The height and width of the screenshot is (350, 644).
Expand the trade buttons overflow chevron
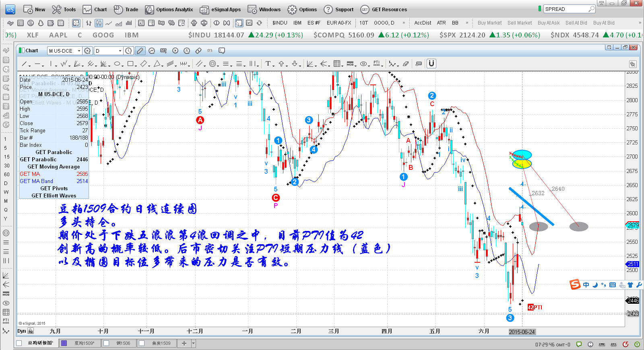tap(640, 23)
